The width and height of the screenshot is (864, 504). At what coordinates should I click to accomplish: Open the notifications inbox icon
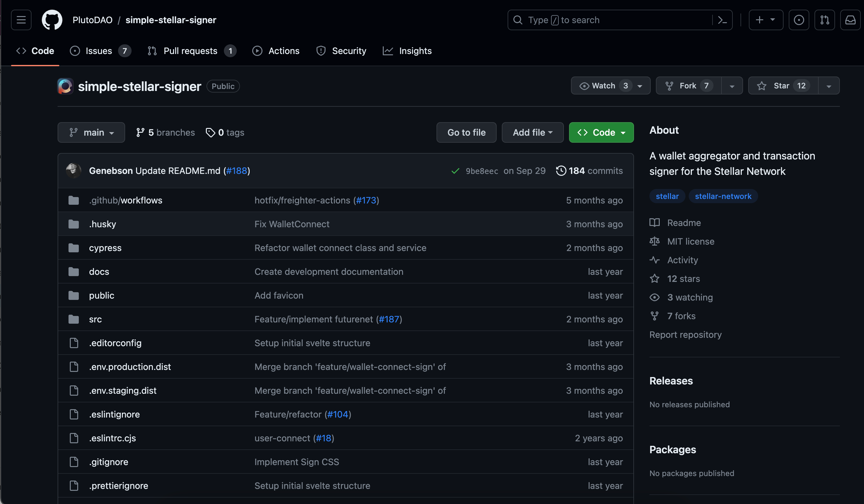[850, 20]
